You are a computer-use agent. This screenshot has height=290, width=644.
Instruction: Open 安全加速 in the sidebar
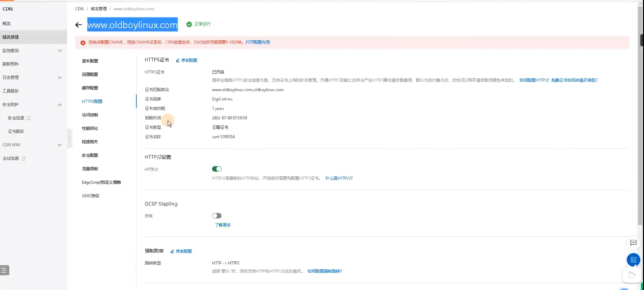click(16, 118)
